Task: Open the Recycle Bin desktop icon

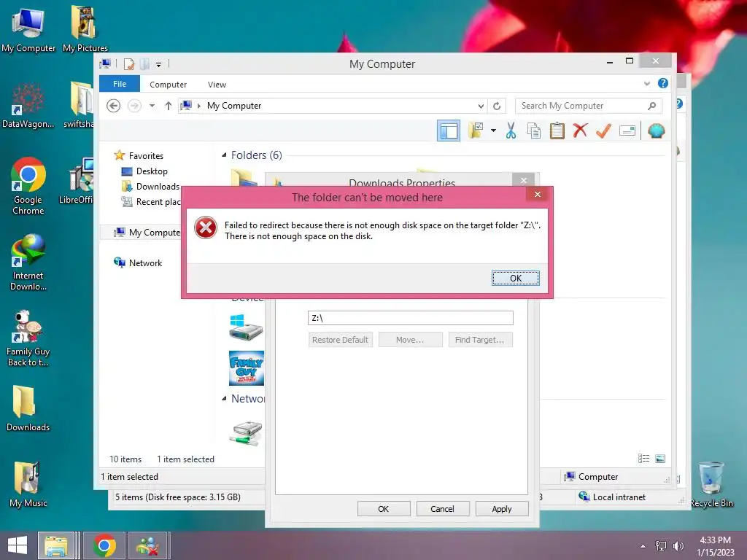Action: 712,484
